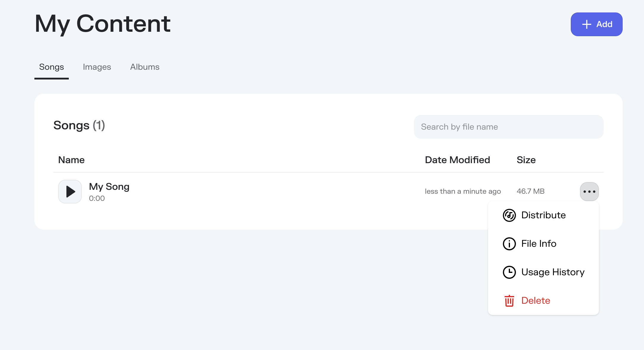Open Usage History from the menu
This screenshot has height=350, width=644.
pos(543,272)
